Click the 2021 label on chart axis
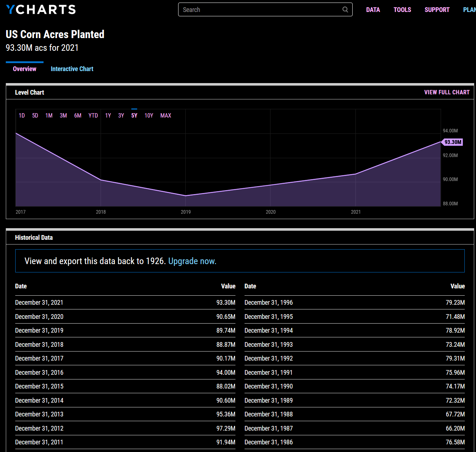The height and width of the screenshot is (452, 476). coord(356,212)
